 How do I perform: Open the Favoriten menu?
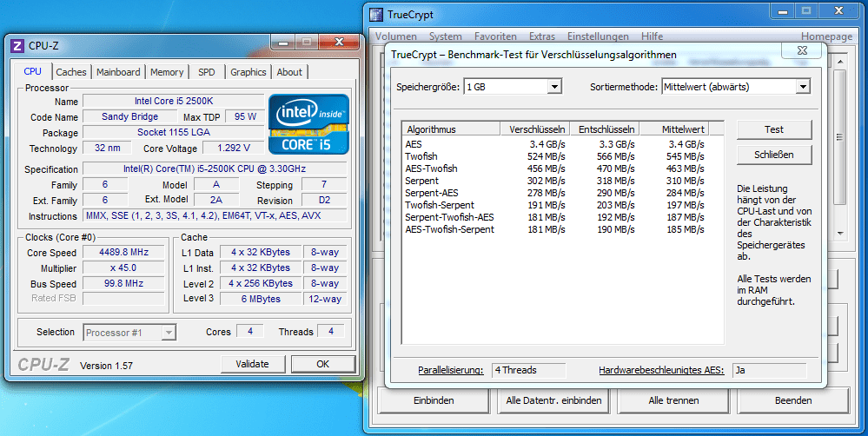click(495, 36)
